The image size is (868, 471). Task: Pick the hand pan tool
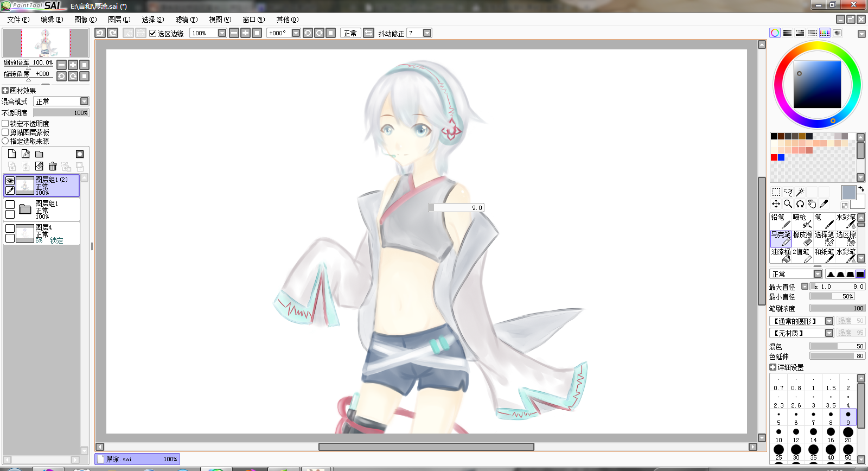click(812, 204)
